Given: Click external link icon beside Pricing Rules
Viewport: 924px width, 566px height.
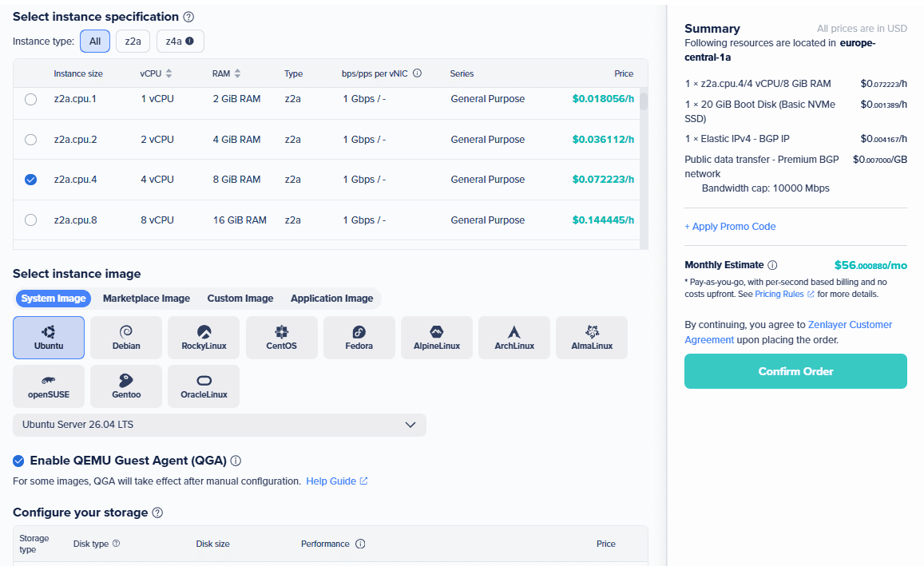Looking at the screenshot, I should tap(811, 294).
